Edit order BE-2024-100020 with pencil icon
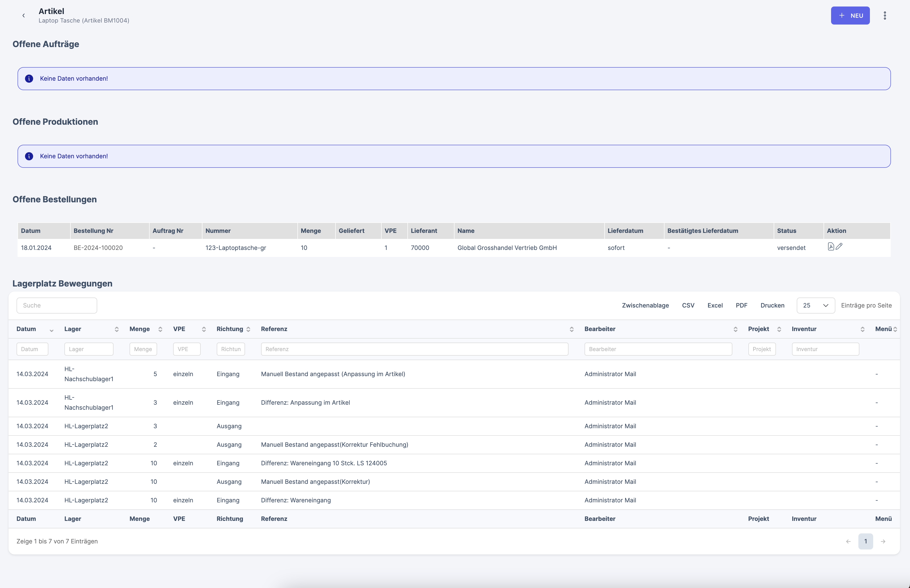Viewport: 910px width, 588px height. pyautogui.click(x=839, y=247)
